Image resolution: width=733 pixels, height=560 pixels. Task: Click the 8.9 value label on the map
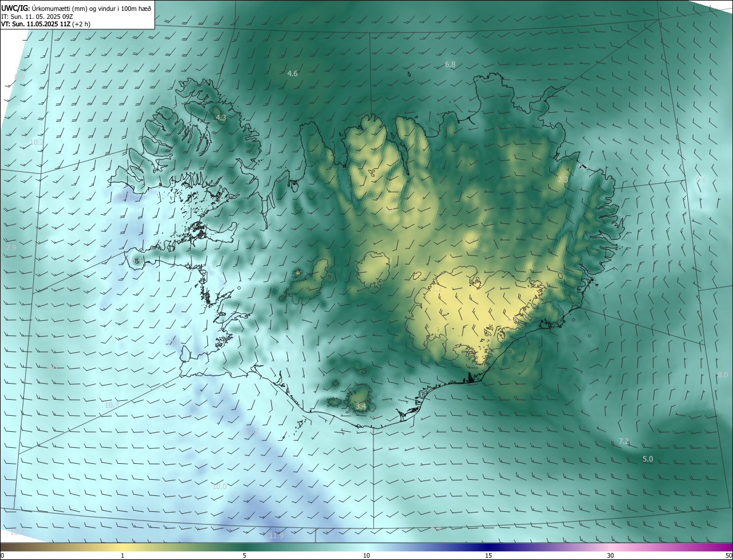(19, 76)
